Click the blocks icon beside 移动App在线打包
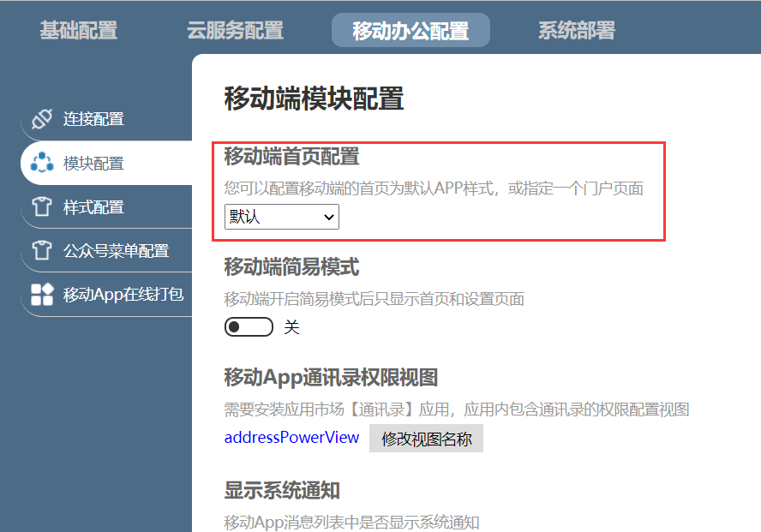This screenshot has height=532, width=761. [42, 295]
